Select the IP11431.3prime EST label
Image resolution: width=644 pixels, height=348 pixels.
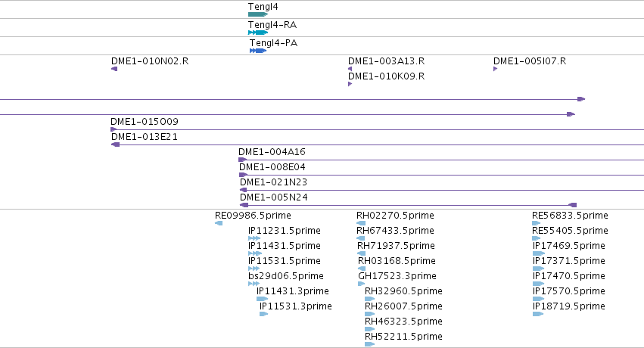(293, 291)
